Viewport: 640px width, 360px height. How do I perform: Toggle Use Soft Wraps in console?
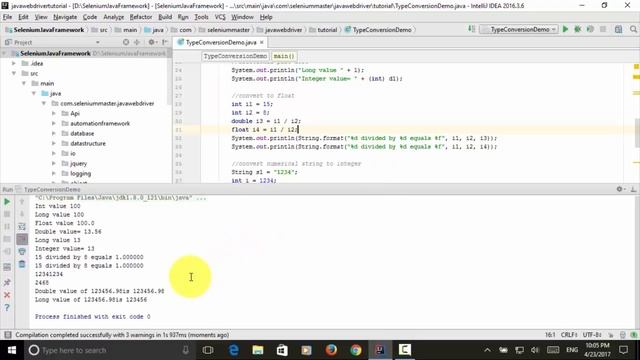pos(22,227)
